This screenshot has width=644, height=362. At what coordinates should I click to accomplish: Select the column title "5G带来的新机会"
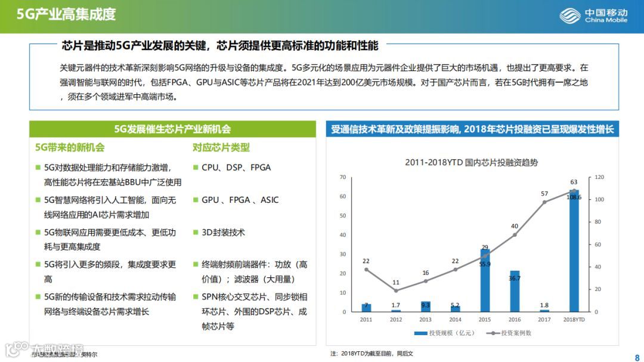(x=70, y=147)
